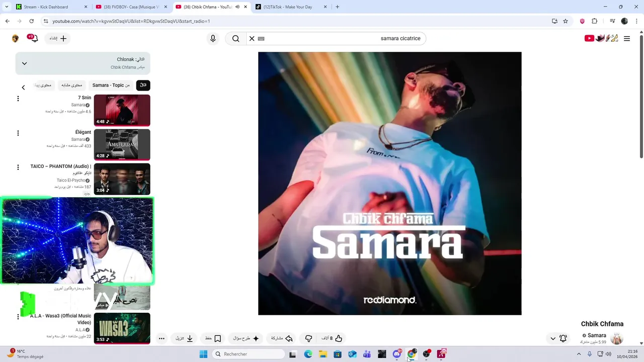This screenshot has width=644, height=362.
Task: Open the YouTube hamburger guide menu
Action: click(627, 39)
